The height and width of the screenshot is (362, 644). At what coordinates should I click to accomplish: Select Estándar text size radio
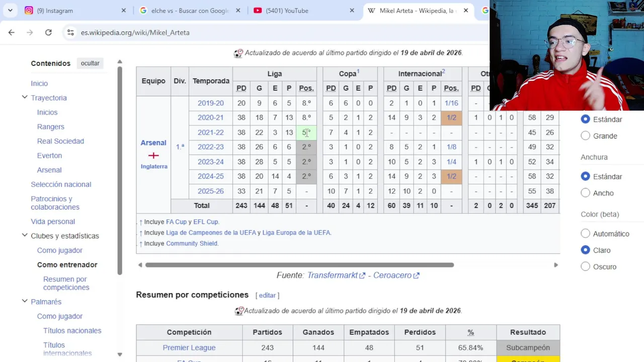coord(585,119)
